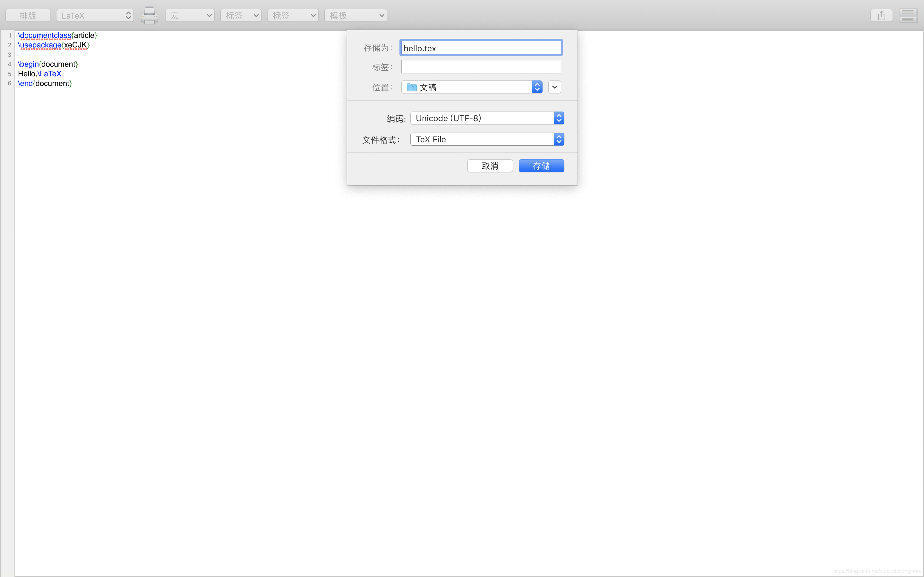Open the second 标签 dropdown
This screenshot has height=577, width=924.
tap(293, 16)
